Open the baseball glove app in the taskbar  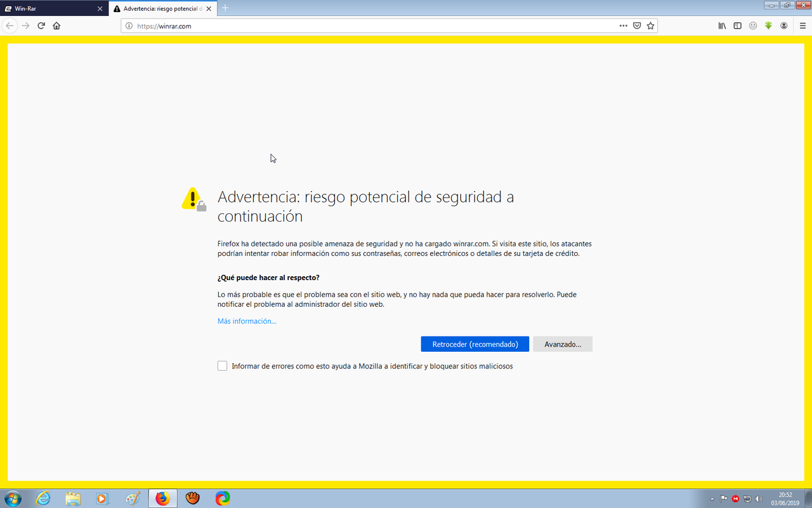click(193, 498)
